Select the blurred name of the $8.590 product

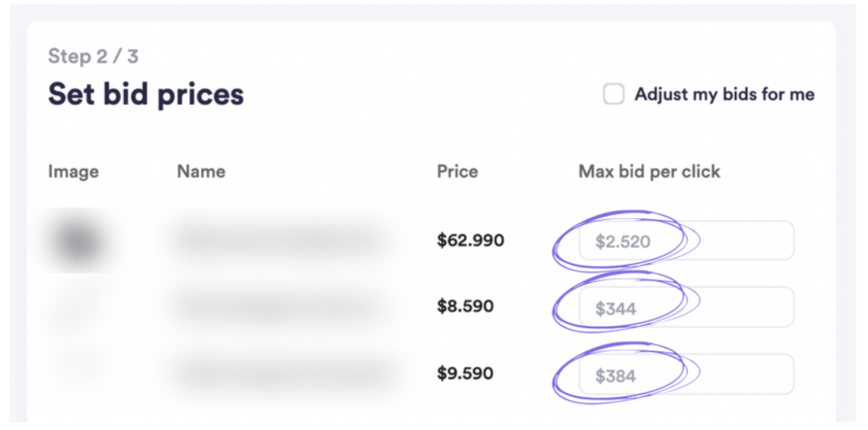[x=279, y=307]
